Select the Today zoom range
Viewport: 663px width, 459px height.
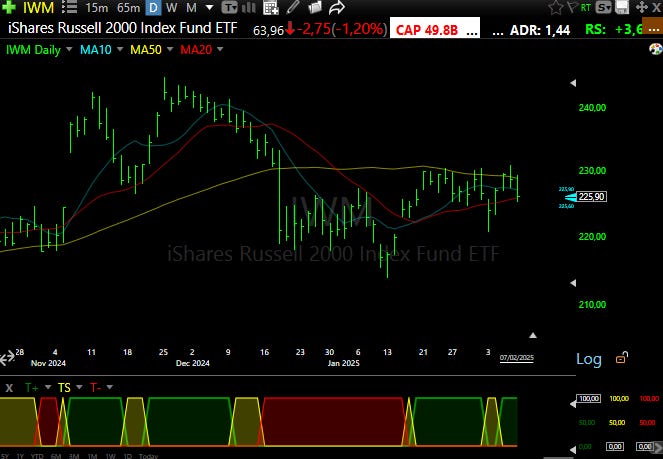coord(148,456)
